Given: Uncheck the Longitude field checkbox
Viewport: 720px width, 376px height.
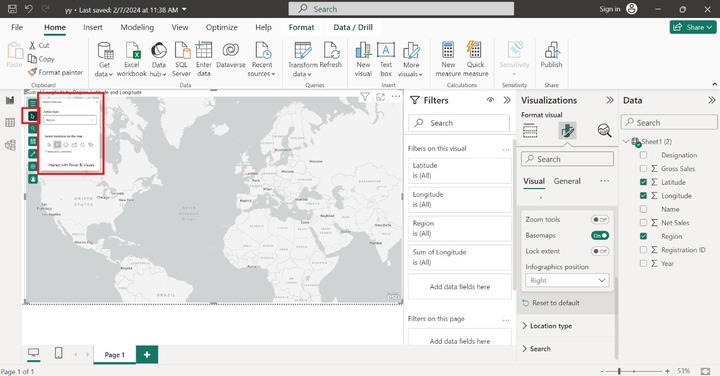Looking at the screenshot, I should 643,196.
